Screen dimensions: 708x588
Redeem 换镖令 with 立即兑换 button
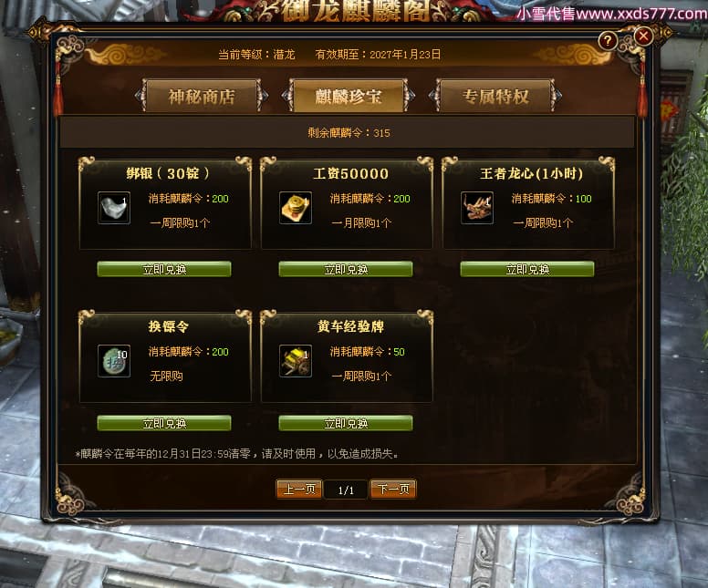click(164, 423)
